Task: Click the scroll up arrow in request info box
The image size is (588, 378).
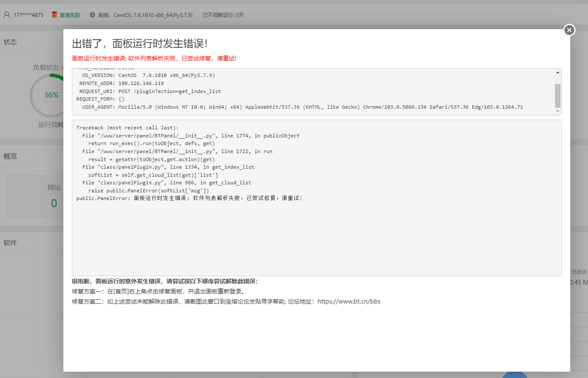Action: coord(558,72)
